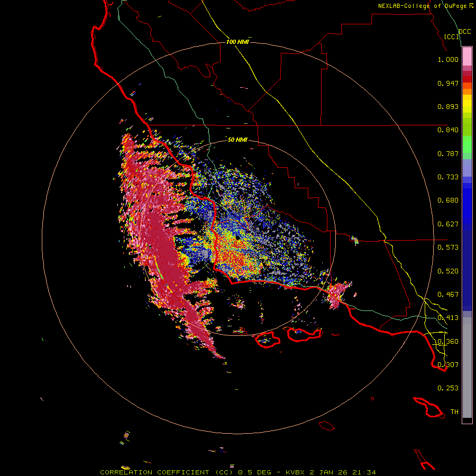Click the 0.733 legend value

(448, 177)
